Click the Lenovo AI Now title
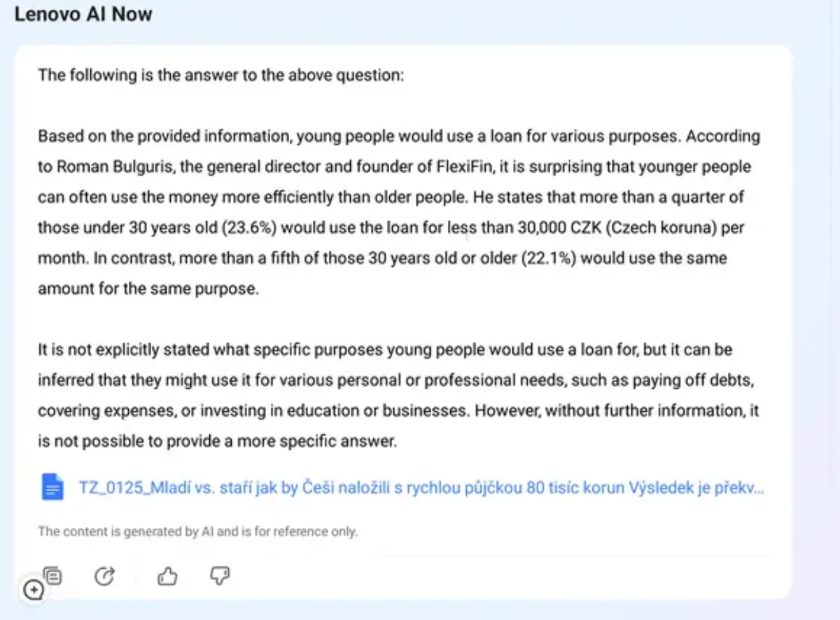The height and width of the screenshot is (620, 840). [x=83, y=14]
